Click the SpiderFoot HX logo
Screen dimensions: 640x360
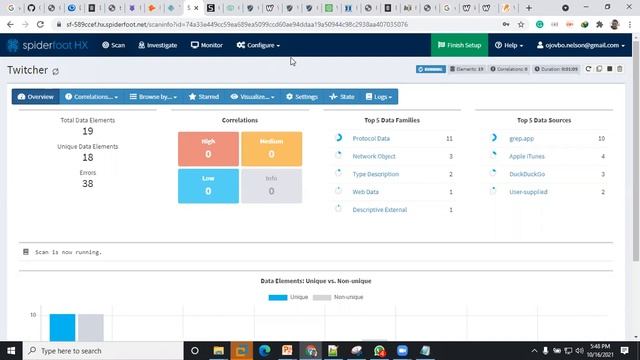(47, 45)
